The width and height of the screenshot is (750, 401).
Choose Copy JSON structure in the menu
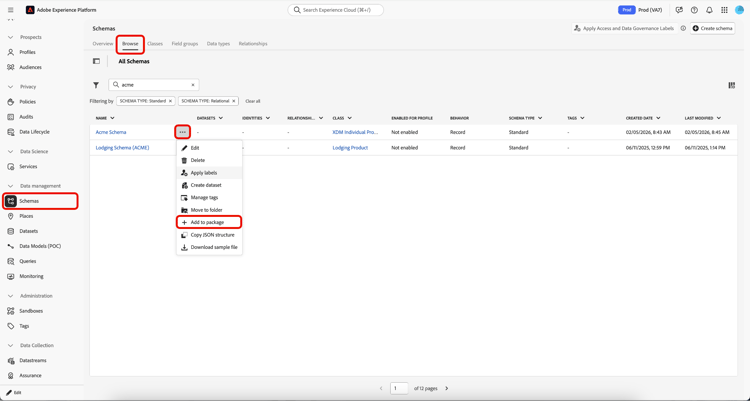[210, 235]
